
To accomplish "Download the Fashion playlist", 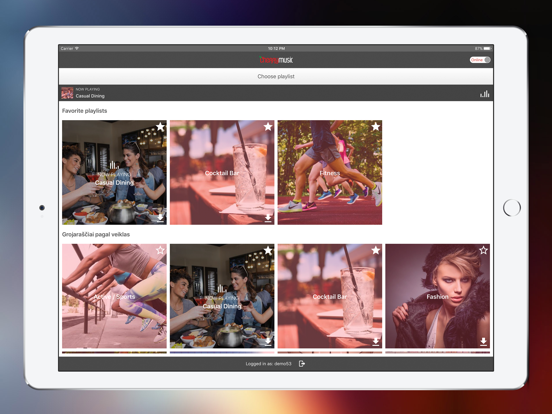I will pyautogui.click(x=483, y=341).
